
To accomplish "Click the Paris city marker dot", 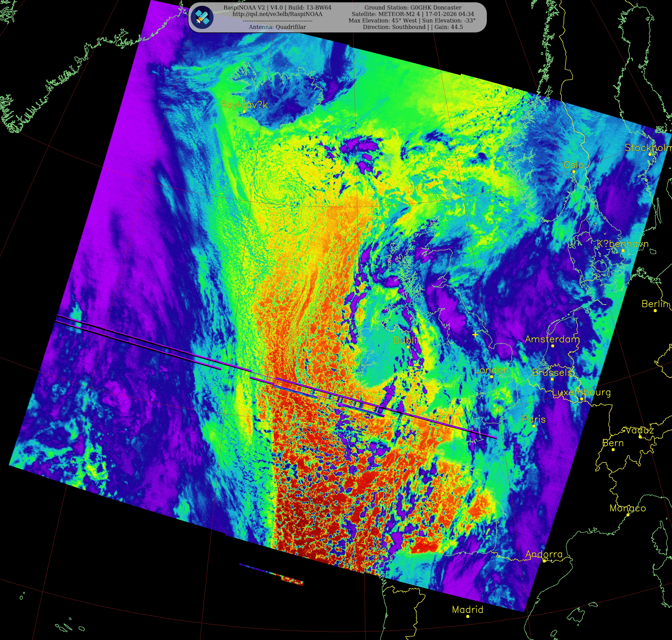I will pyautogui.click(x=534, y=426).
